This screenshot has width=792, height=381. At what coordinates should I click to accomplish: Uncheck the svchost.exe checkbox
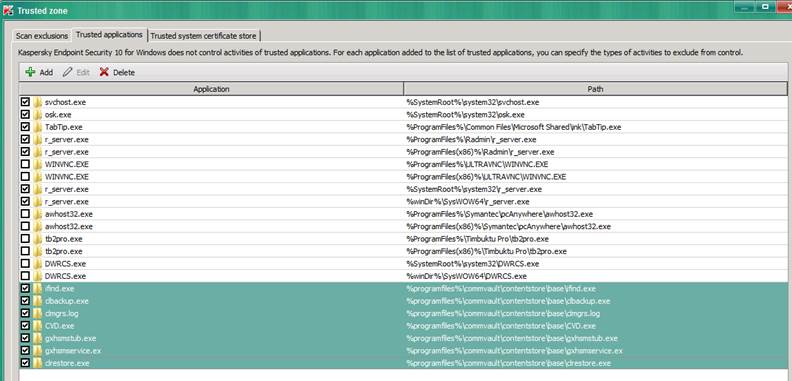[x=25, y=102]
